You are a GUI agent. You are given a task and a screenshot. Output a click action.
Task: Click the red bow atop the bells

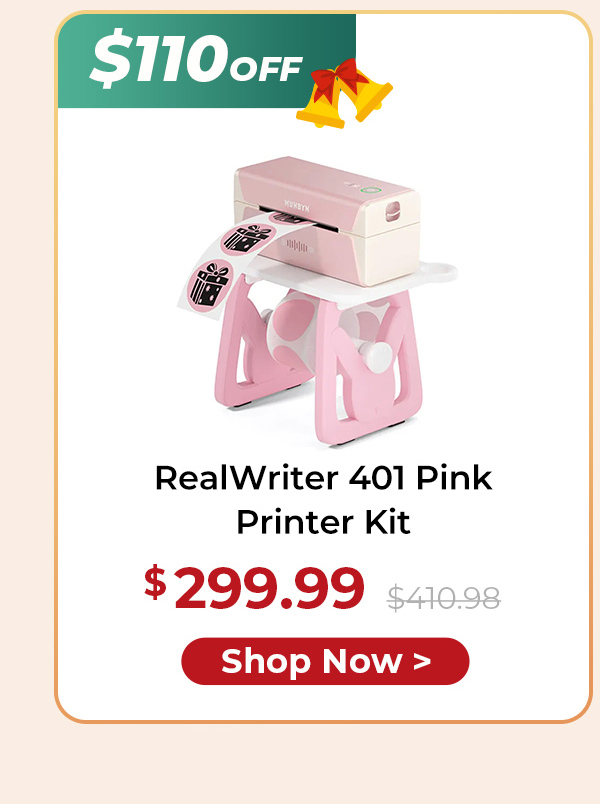point(338,78)
